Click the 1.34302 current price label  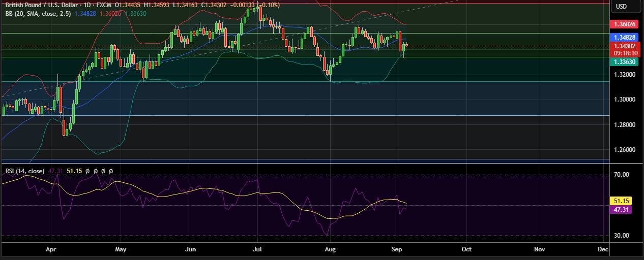tap(624, 46)
